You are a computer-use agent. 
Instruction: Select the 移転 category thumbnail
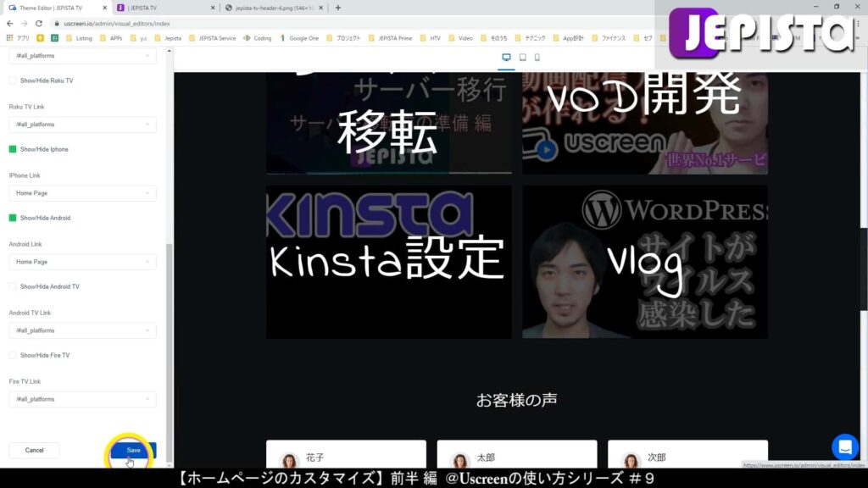(388, 123)
